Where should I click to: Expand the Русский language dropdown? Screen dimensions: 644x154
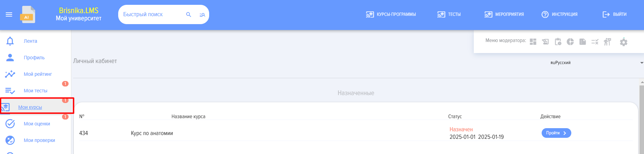(x=596, y=63)
